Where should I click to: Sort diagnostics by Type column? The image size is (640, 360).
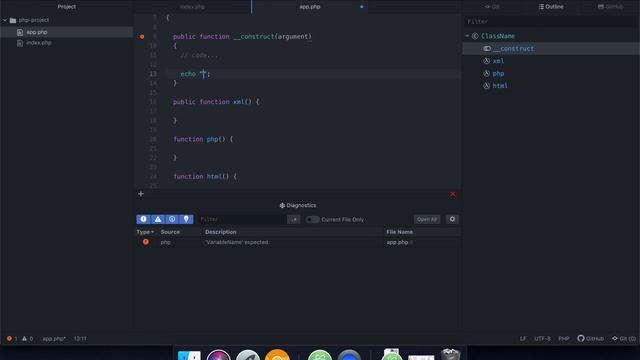[145, 232]
